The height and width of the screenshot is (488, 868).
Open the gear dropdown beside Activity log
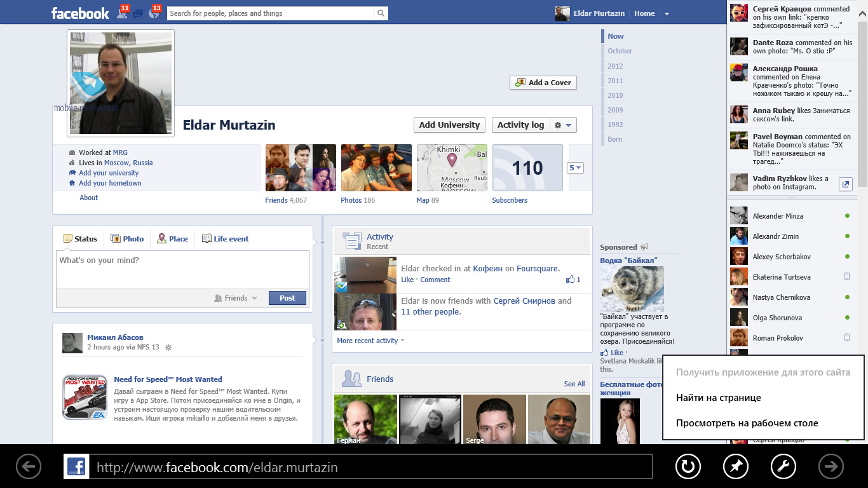[x=563, y=125]
